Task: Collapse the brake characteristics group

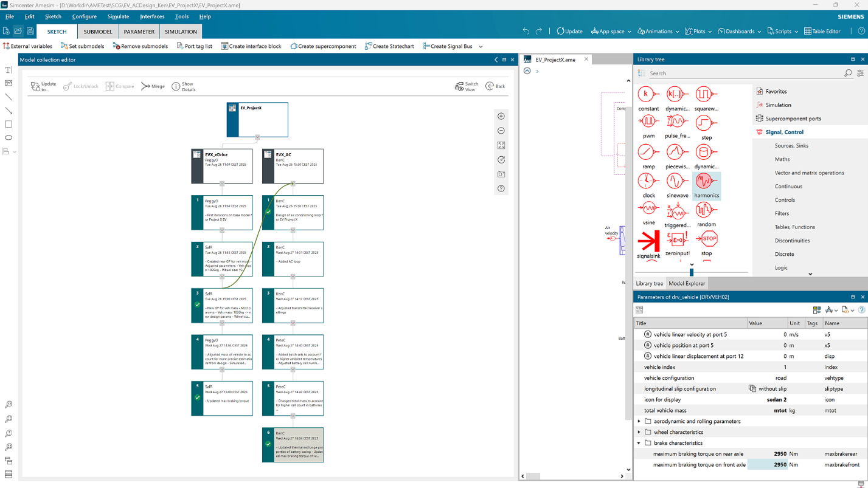Action: tap(639, 443)
